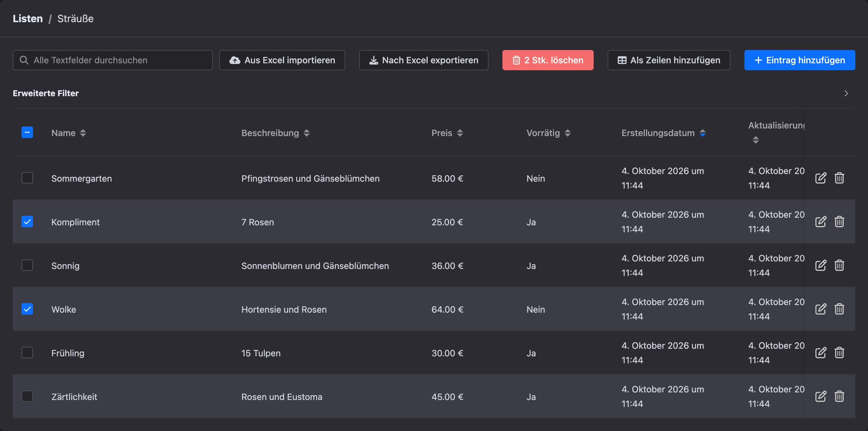Toggle the select-all header checkbox
This screenshot has width=868, height=431.
(x=27, y=132)
